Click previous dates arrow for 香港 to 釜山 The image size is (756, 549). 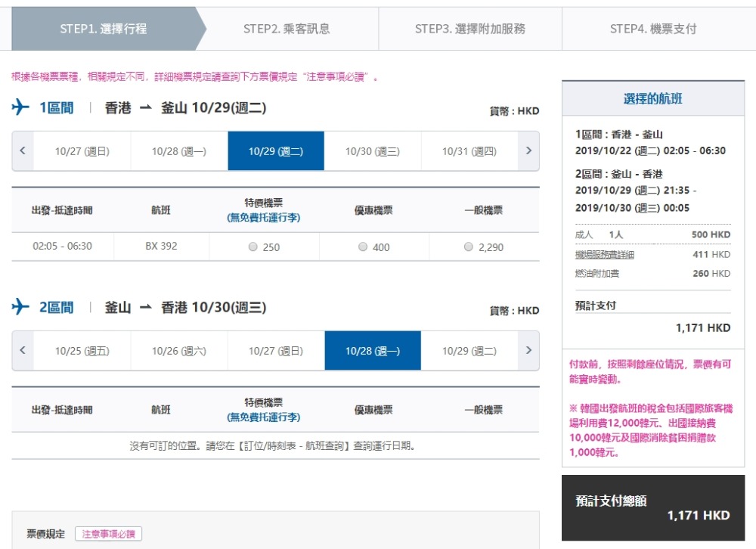pyautogui.click(x=23, y=150)
